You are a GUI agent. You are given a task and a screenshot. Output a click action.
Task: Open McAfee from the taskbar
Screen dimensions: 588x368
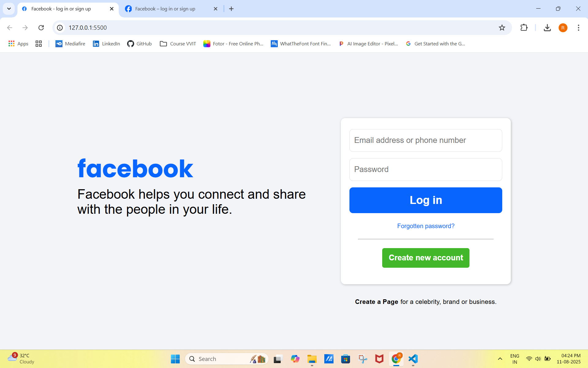(x=379, y=359)
